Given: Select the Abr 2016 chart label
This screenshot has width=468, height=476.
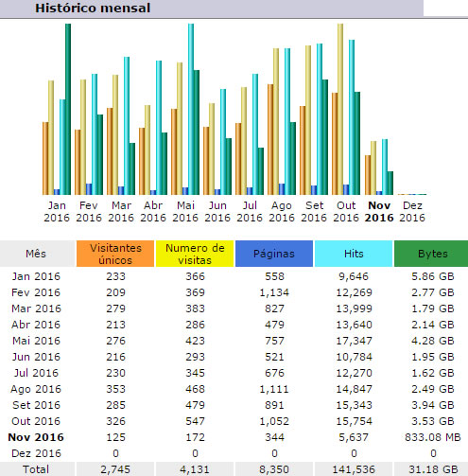Looking at the screenshot, I should (153, 212).
